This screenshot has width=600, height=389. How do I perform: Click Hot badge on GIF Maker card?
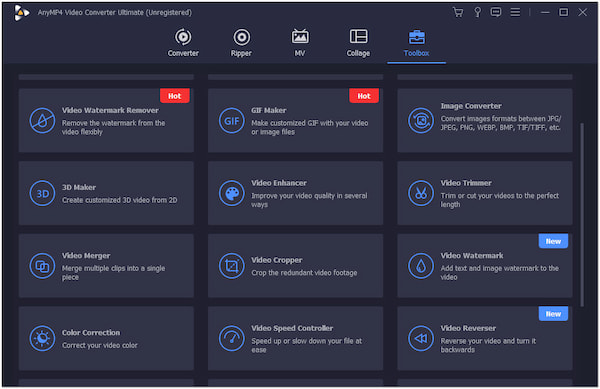tap(364, 96)
